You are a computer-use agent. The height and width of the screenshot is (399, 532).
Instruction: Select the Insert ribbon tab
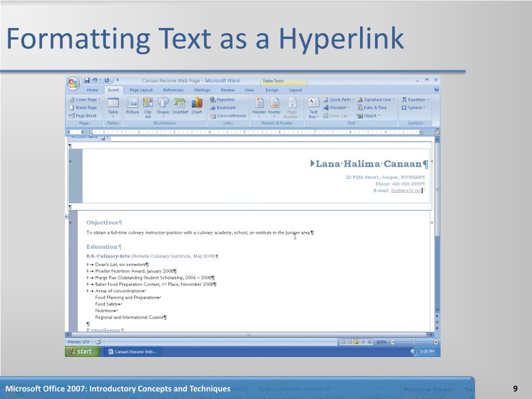(x=113, y=90)
